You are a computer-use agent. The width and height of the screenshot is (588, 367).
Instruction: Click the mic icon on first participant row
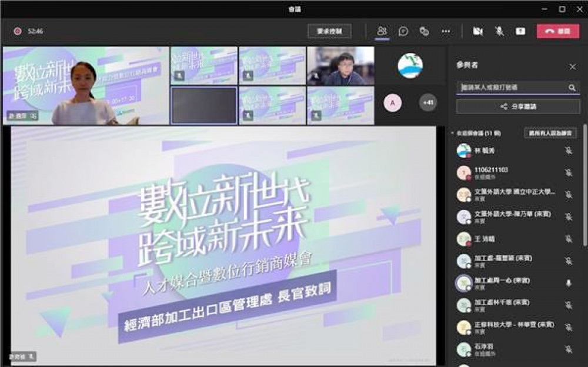[569, 151]
